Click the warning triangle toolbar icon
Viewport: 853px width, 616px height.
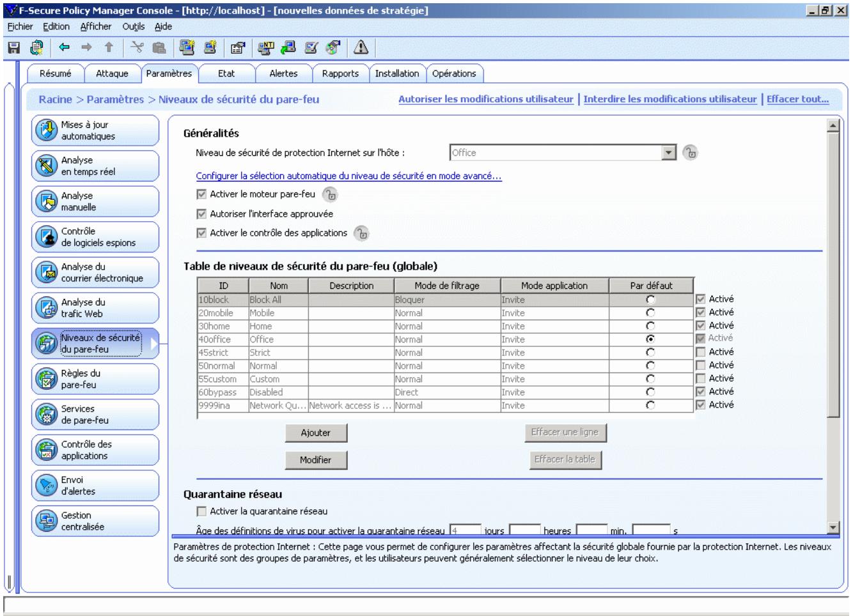pos(361,47)
